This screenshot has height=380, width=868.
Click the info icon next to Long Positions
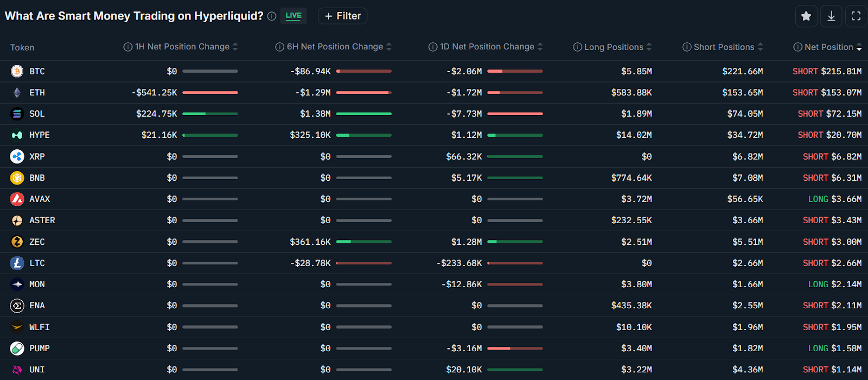pos(577,47)
